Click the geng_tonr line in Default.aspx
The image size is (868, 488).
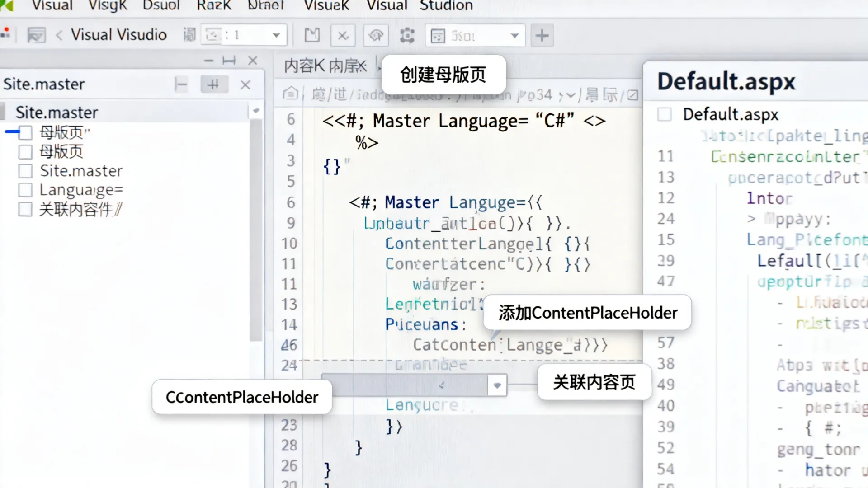(x=818, y=450)
